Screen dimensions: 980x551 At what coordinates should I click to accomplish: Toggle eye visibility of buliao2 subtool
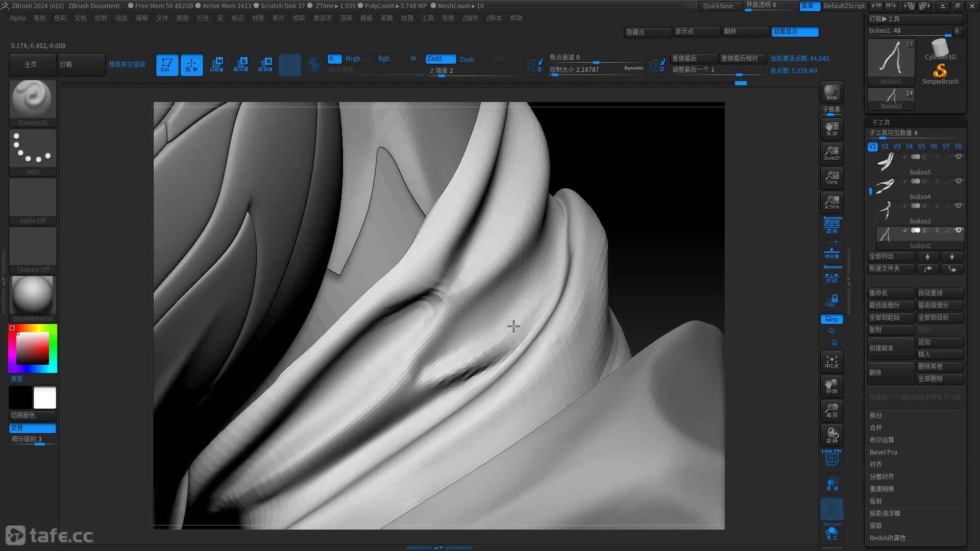tap(959, 230)
